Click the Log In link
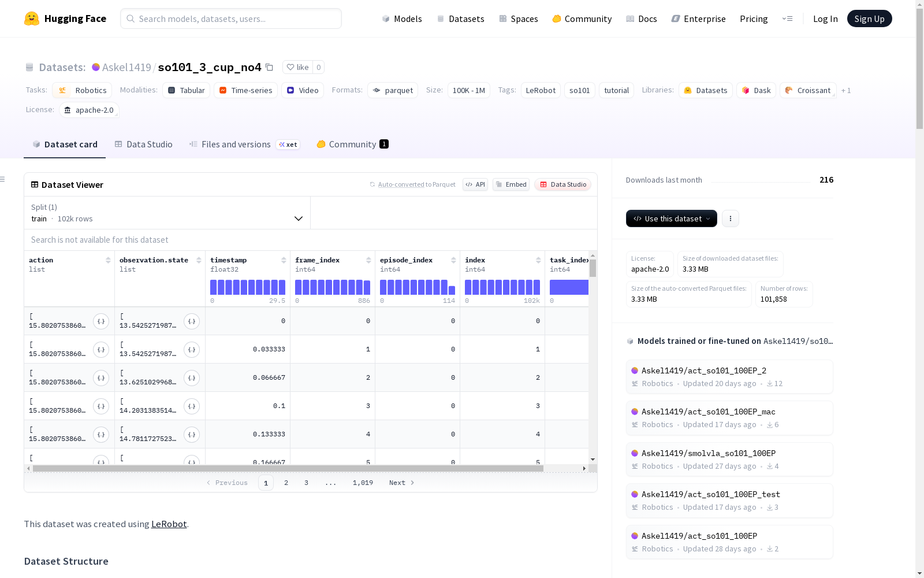The height and width of the screenshot is (578, 924). point(825,18)
